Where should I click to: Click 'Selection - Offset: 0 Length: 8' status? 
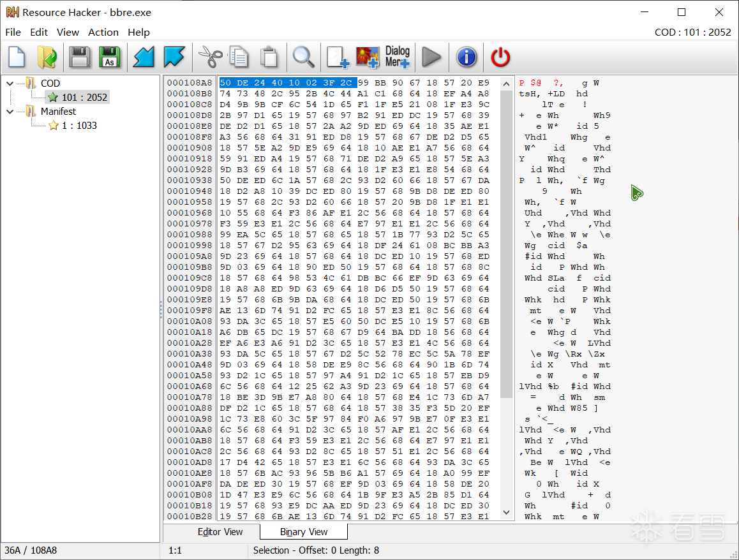coord(316,550)
